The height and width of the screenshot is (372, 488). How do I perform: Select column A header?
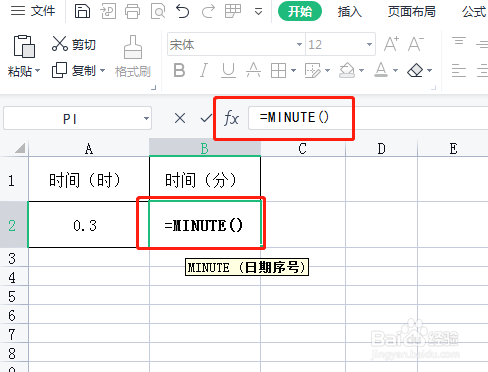(89, 148)
